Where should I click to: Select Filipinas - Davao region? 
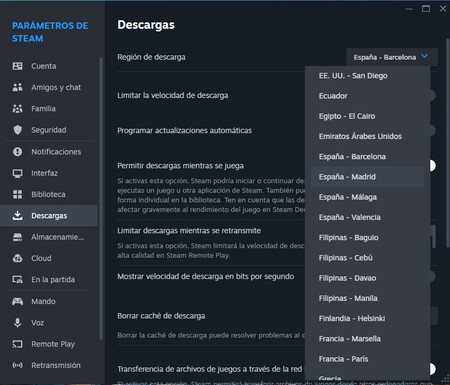coord(367,278)
